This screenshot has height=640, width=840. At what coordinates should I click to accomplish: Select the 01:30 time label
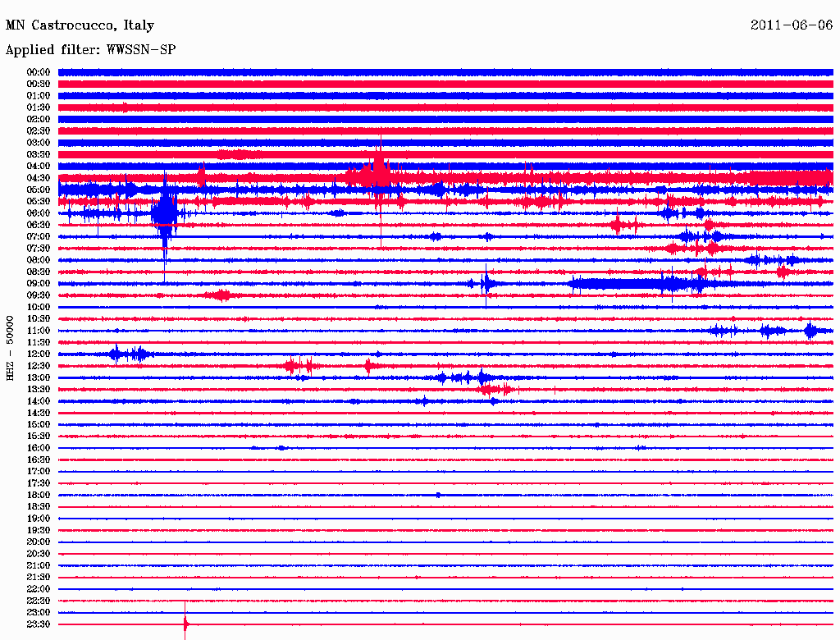[x=39, y=107]
